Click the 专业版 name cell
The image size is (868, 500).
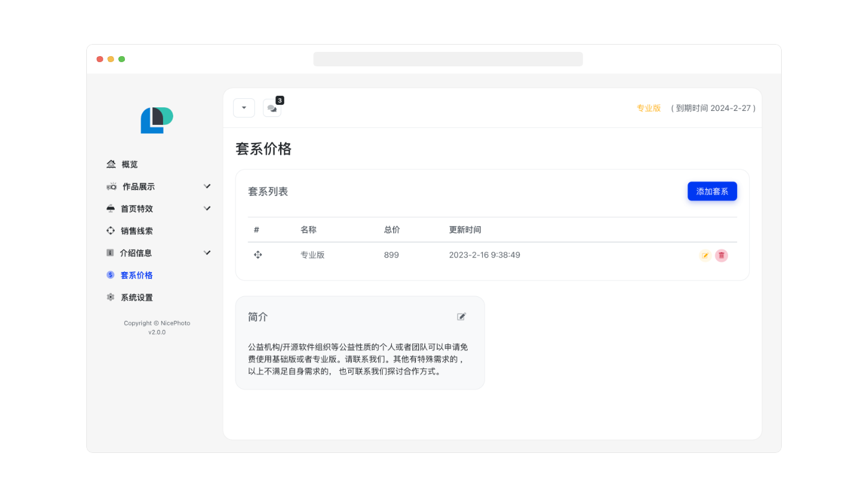[x=313, y=255]
